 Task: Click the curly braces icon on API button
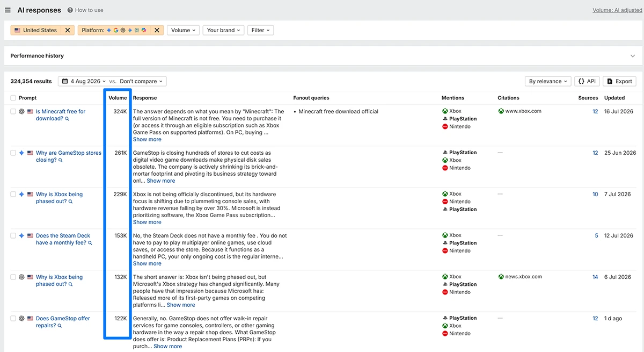tap(581, 81)
